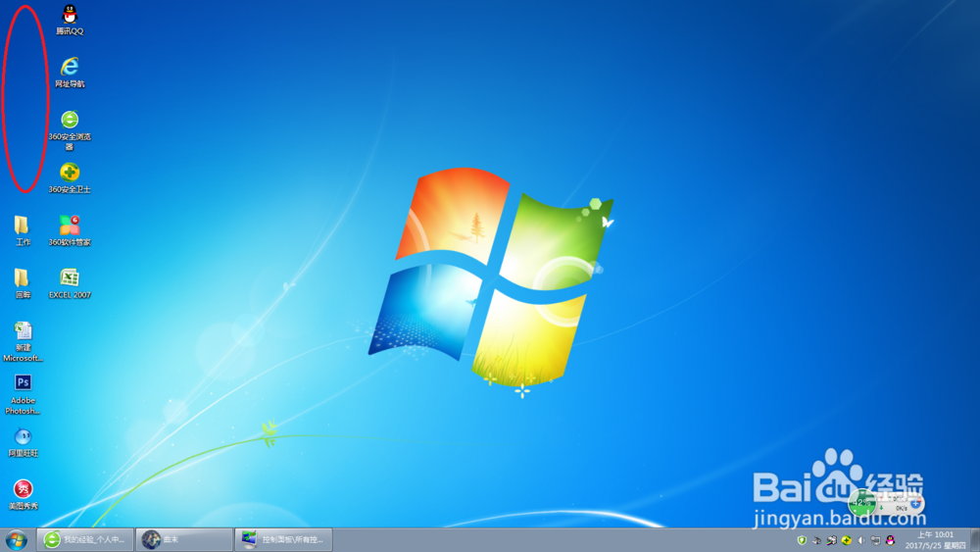Click the green 42% memory accelerator ball
Image resolution: width=980 pixels, height=552 pixels.
click(862, 503)
